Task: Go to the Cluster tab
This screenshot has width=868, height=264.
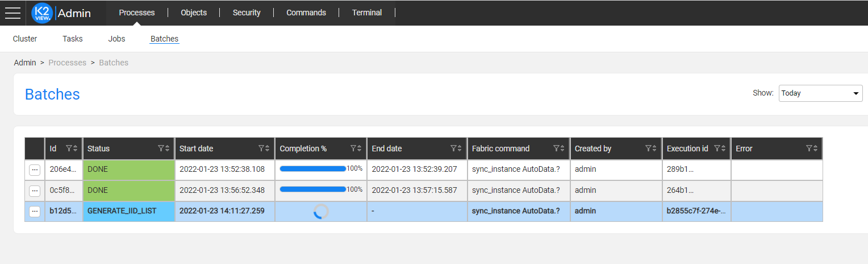Action: [x=25, y=39]
